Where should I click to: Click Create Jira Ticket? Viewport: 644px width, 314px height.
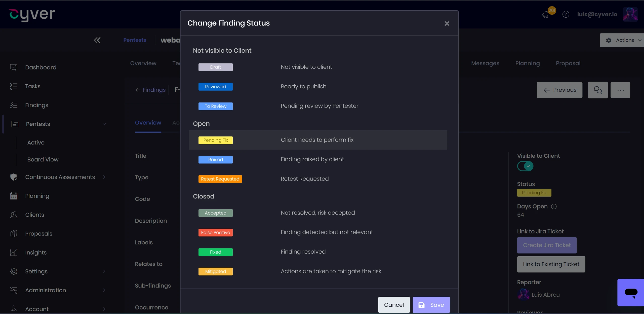[547, 245]
